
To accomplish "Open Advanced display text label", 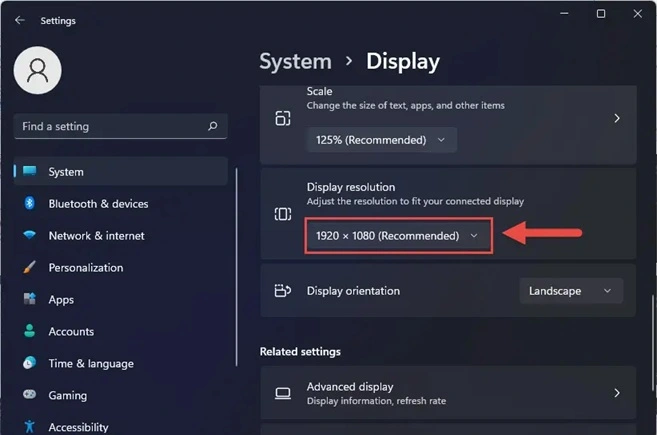I will (x=350, y=386).
